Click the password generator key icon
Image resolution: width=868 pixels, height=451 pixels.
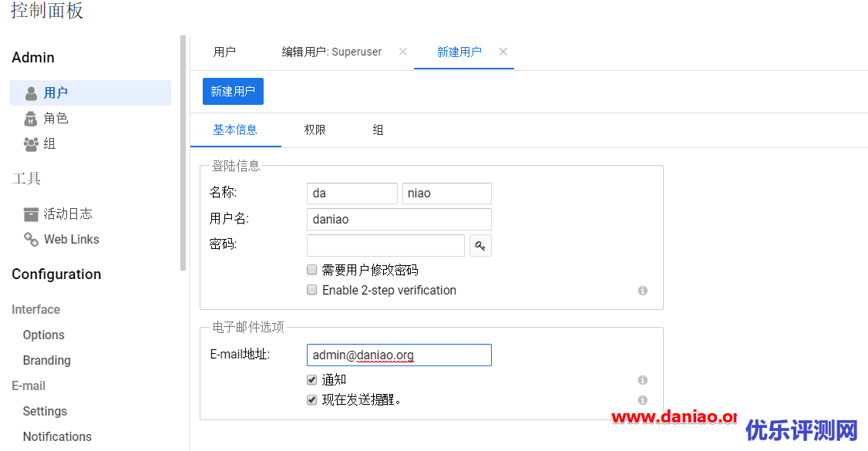[480, 245]
